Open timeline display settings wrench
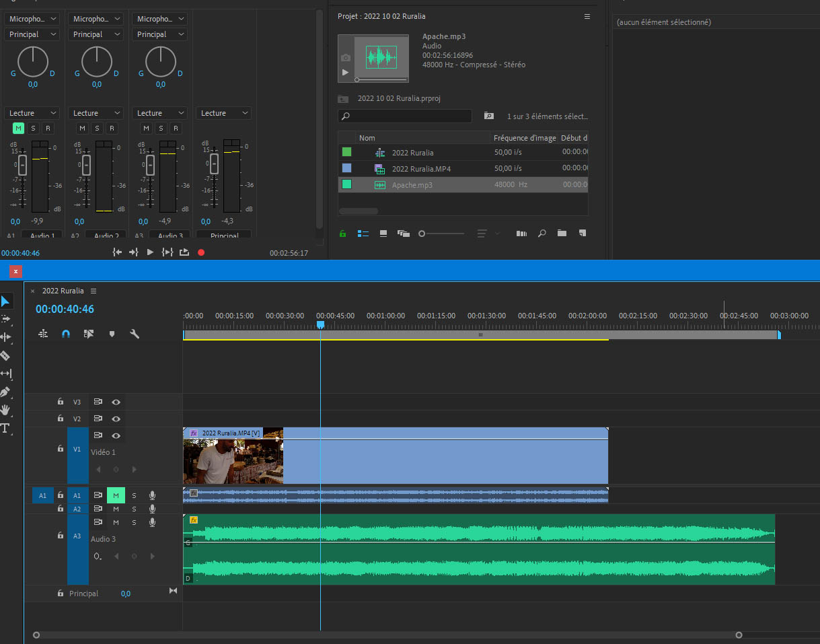The width and height of the screenshot is (820, 644). click(x=135, y=334)
